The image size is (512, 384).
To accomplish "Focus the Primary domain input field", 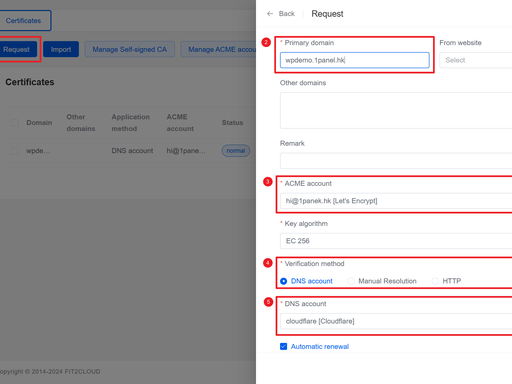I will pos(355,60).
